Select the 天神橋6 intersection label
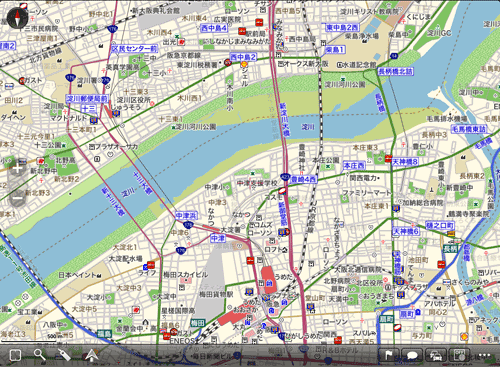Image resolution: width=500 pixels, height=367 pixels. coord(406,231)
